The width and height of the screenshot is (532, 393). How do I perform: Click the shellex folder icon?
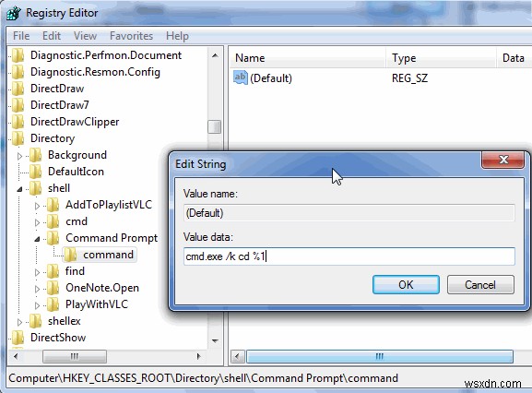[36, 321]
